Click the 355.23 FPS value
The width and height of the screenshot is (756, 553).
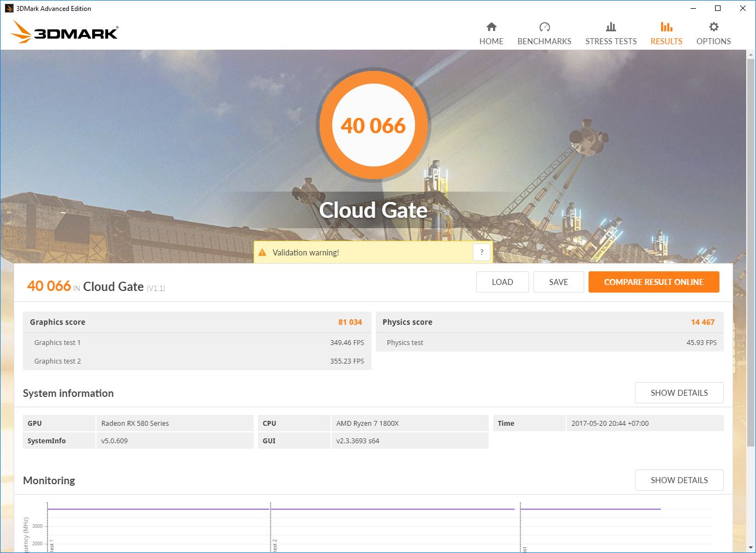tap(347, 361)
